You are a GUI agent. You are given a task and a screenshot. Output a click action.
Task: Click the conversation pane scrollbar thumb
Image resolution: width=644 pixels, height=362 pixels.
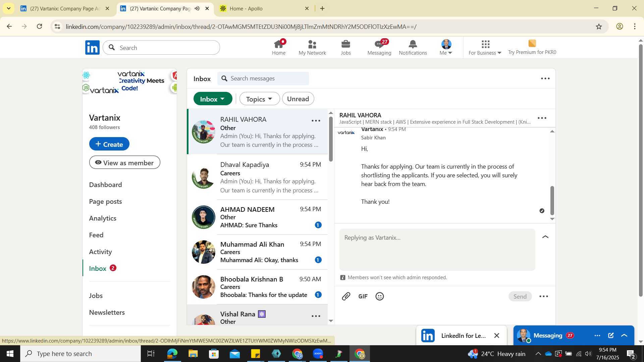(552, 200)
